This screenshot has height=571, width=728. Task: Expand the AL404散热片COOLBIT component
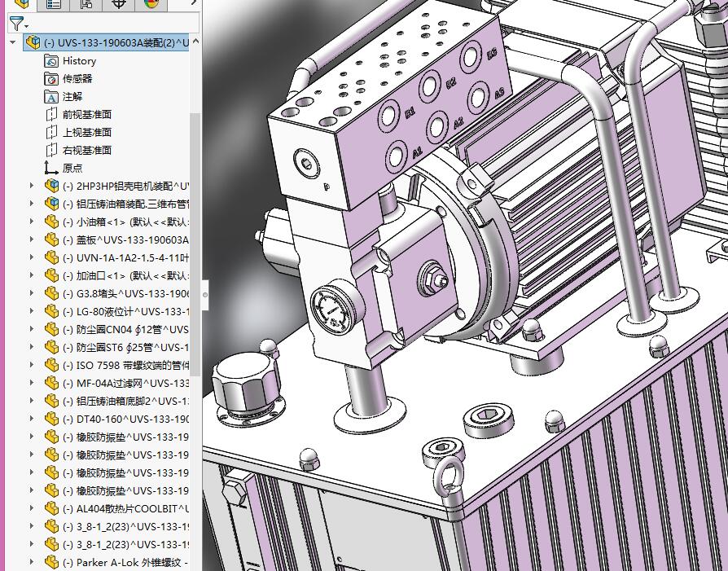32,508
